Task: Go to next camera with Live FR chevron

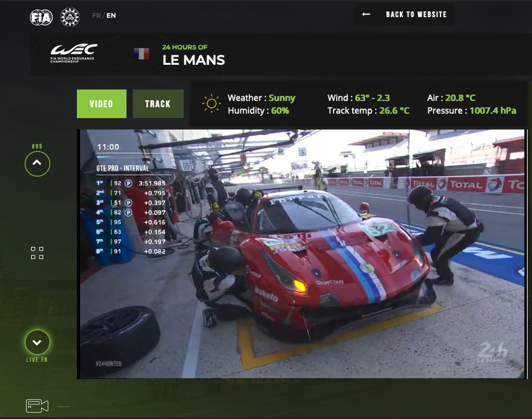Action: [x=37, y=343]
